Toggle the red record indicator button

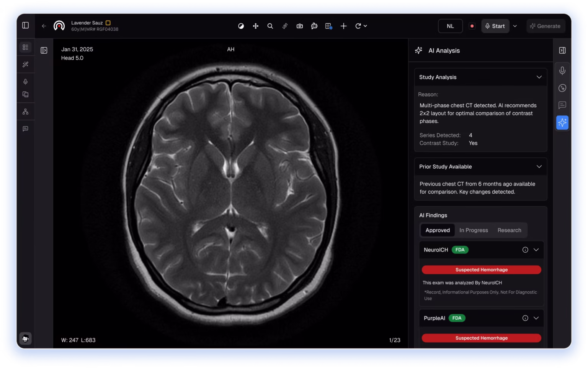tap(472, 26)
